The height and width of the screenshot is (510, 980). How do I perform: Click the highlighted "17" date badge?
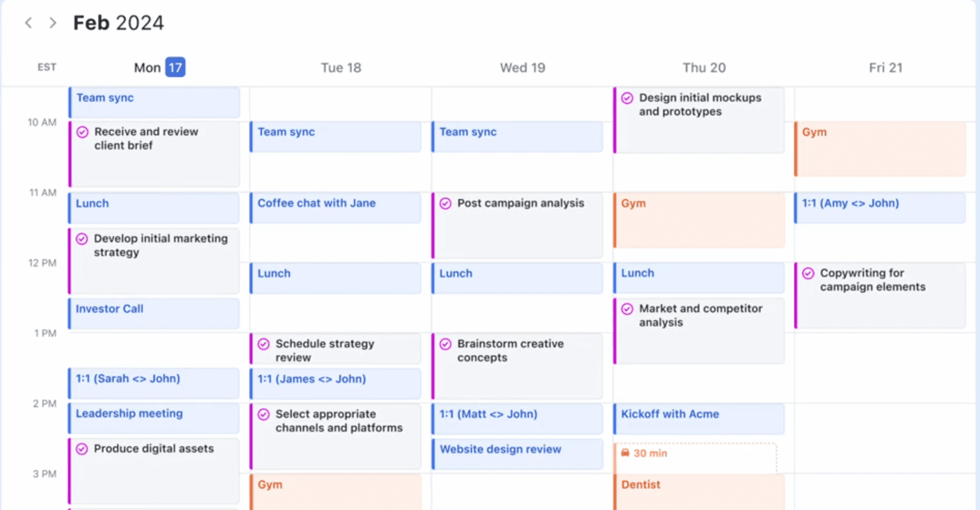pos(175,67)
